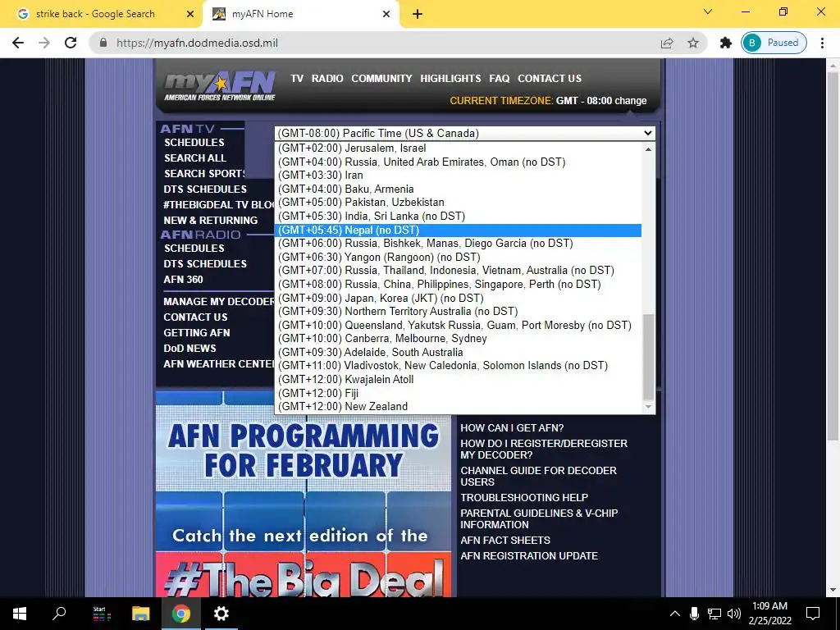Open the notifications action center
840x630 pixels.
(x=813, y=614)
